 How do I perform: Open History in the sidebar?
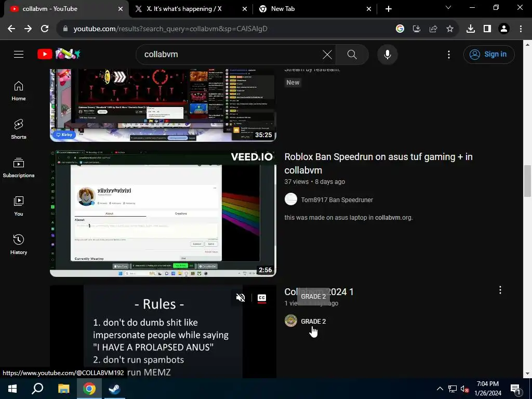19,244
